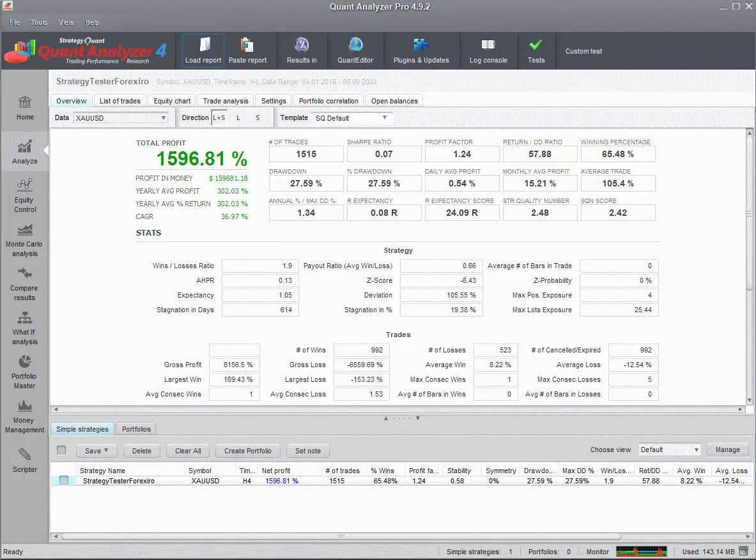Switch to the Equity chart tab
756x560 pixels.
[x=172, y=101]
